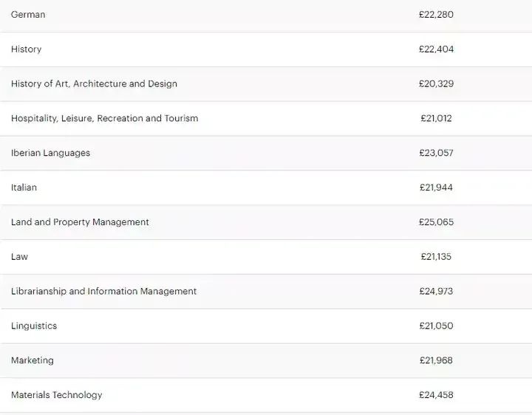Select the £20,329 salary value
This screenshot has height=415, width=532.
(x=437, y=83)
